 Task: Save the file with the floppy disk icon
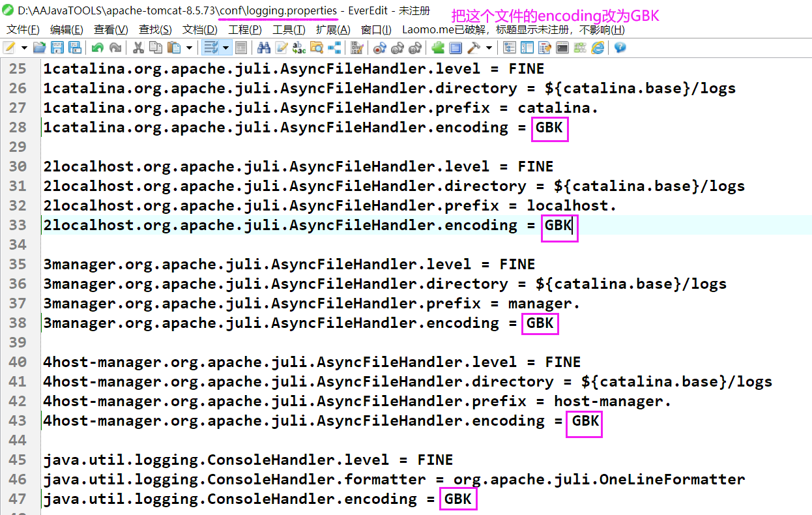[57, 48]
